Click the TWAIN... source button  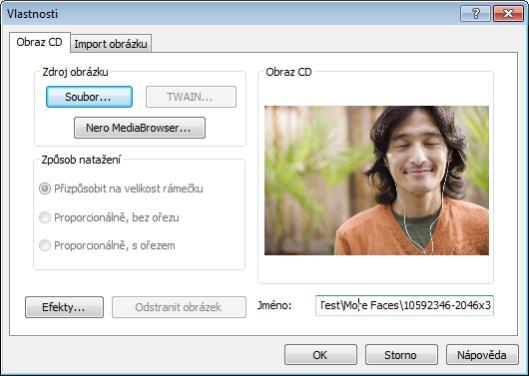click(x=191, y=97)
